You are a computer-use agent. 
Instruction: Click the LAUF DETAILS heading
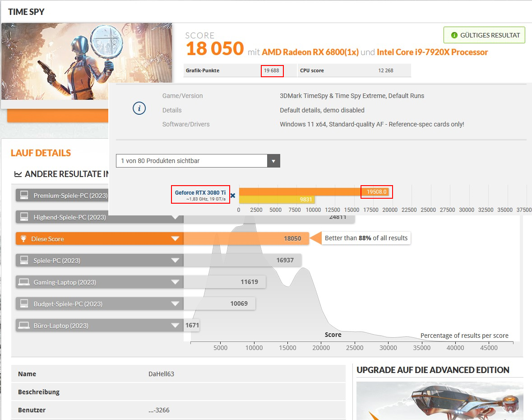pyautogui.click(x=41, y=153)
